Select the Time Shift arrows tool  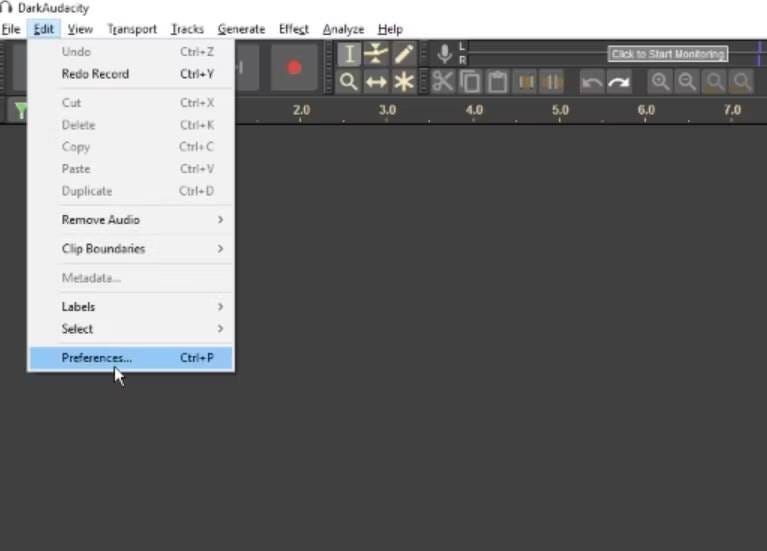click(376, 82)
